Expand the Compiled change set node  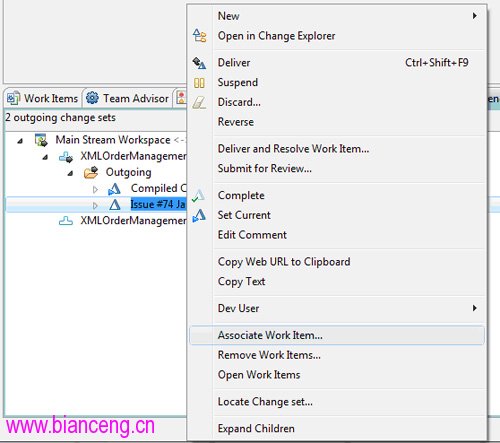[95, 189]
